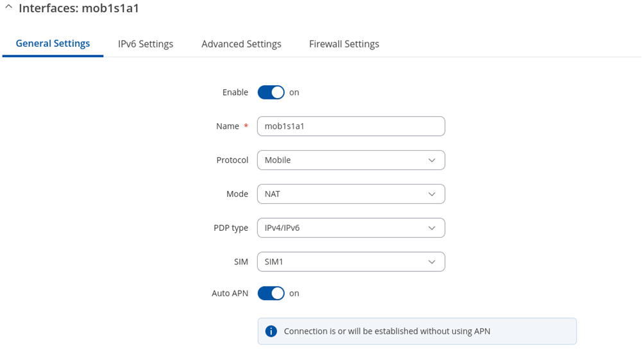Open the Mode NAT dropdown

[351, 194]
